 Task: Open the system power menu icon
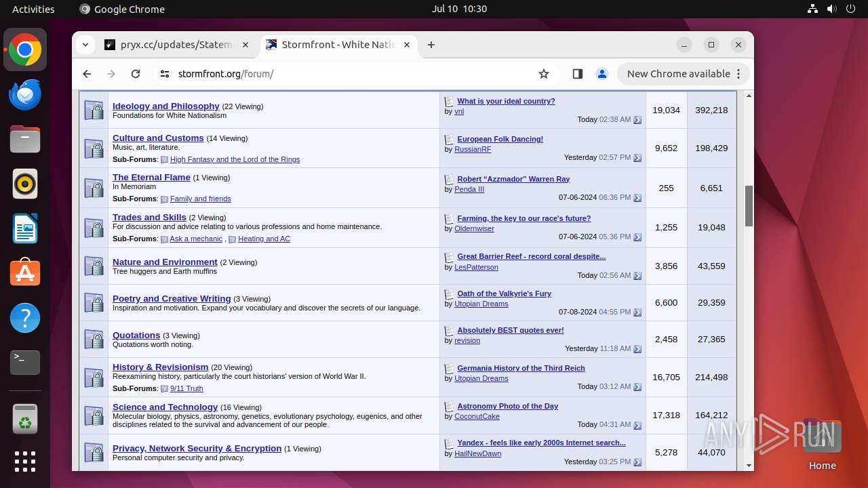tap(850, 9)
